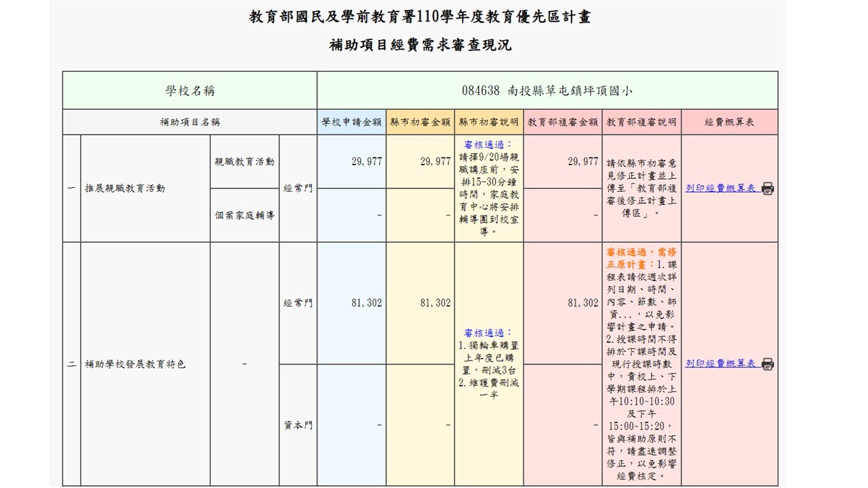Viewport: 868px width, 488px height.
Task: Click 81,302 in 學校申請金額 column
Action: point(367,303)
